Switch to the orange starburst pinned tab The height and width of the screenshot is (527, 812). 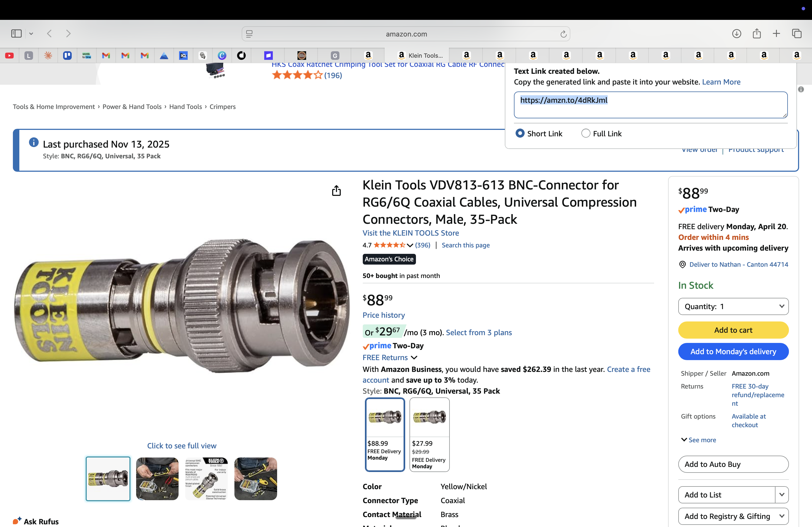pos(48,55)
